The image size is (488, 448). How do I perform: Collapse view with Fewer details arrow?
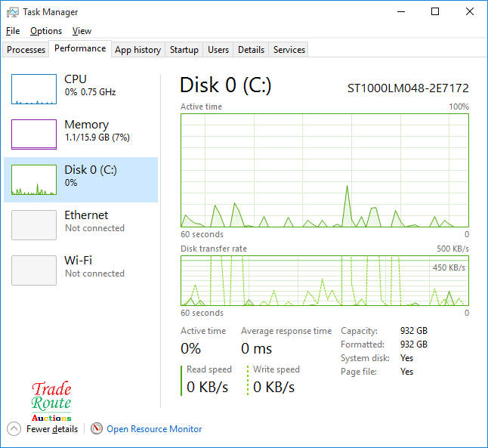[14, 428]
